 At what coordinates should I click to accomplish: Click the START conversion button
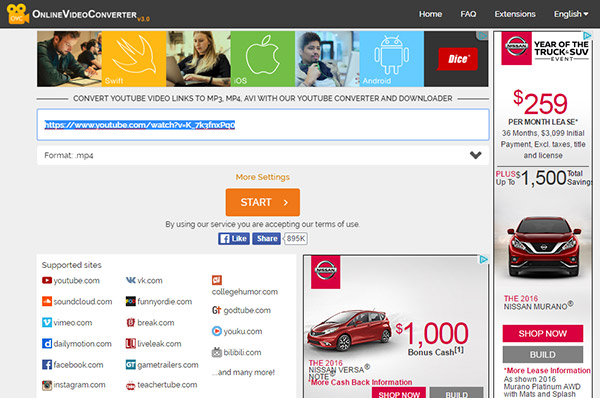(262, 202)
